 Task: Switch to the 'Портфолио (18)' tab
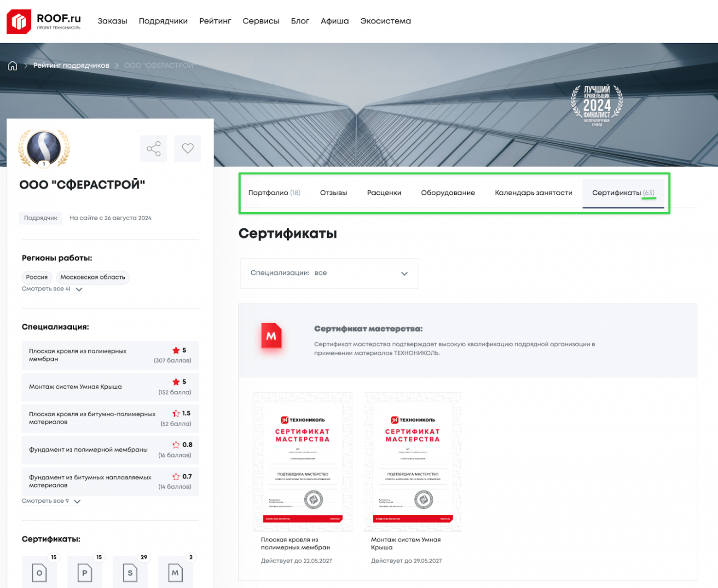274,193
